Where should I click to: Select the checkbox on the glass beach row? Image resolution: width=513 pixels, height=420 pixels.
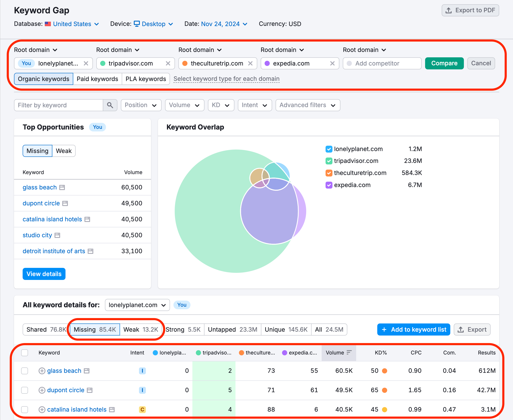[24, 371]
